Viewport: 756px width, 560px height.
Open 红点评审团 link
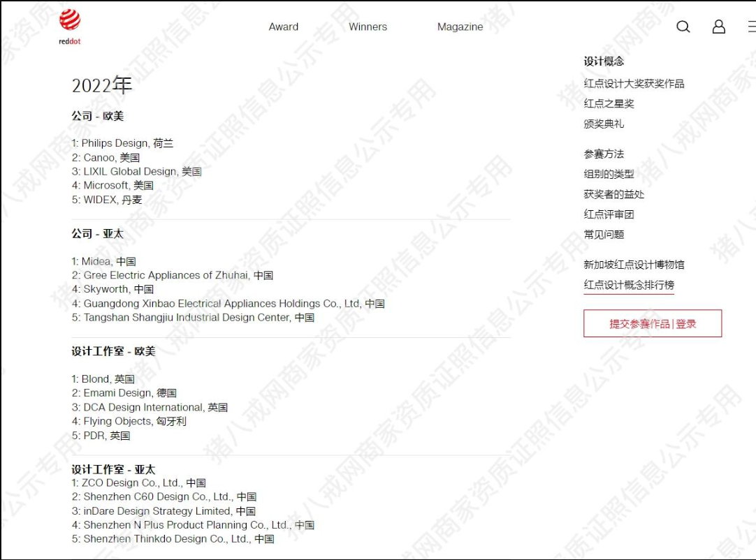point(609,214)
